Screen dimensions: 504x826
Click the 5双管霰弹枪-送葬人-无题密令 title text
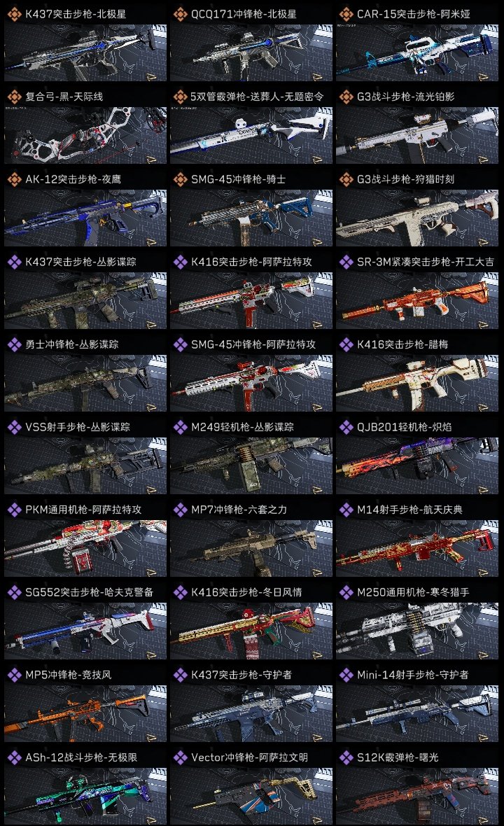(x=257, y=97)
